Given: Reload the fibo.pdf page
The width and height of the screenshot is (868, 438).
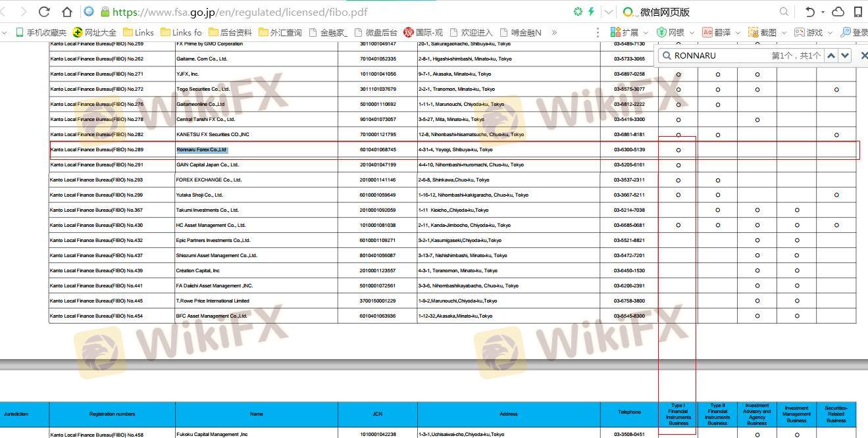Looking at the screenshot, I should (44, 12).
